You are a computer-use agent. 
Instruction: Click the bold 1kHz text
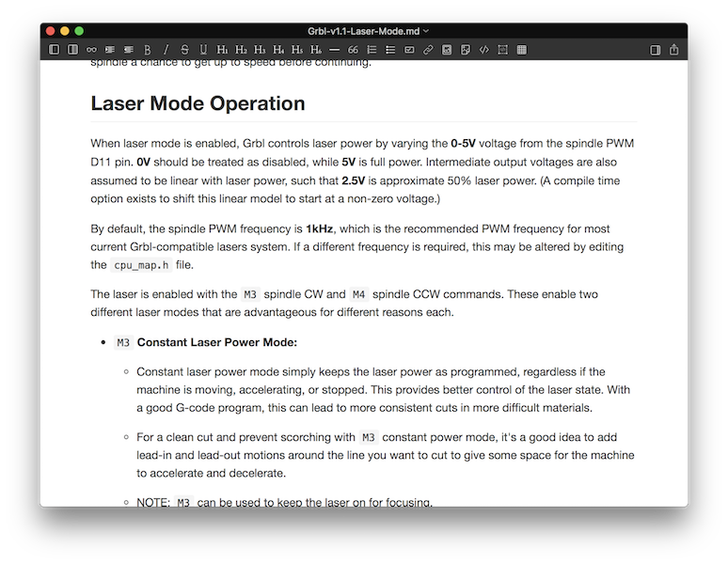point(320,228)
